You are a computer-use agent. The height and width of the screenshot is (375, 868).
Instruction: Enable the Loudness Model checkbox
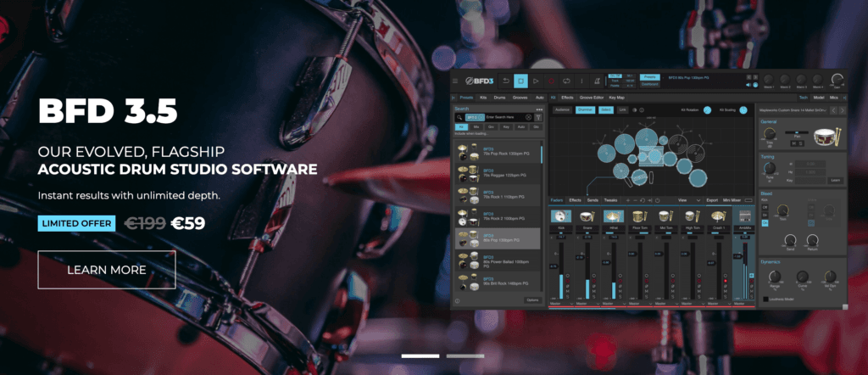coord(765,299)
